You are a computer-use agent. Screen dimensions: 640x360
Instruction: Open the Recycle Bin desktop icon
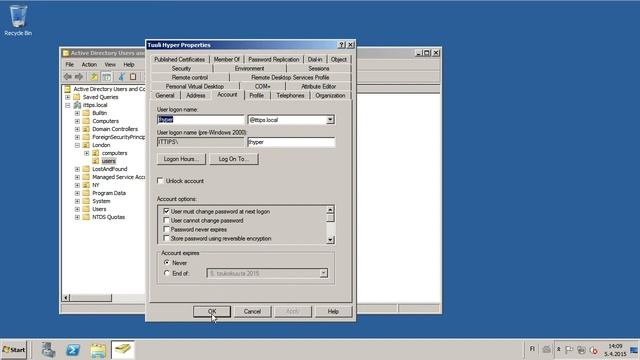coord(18,20)
